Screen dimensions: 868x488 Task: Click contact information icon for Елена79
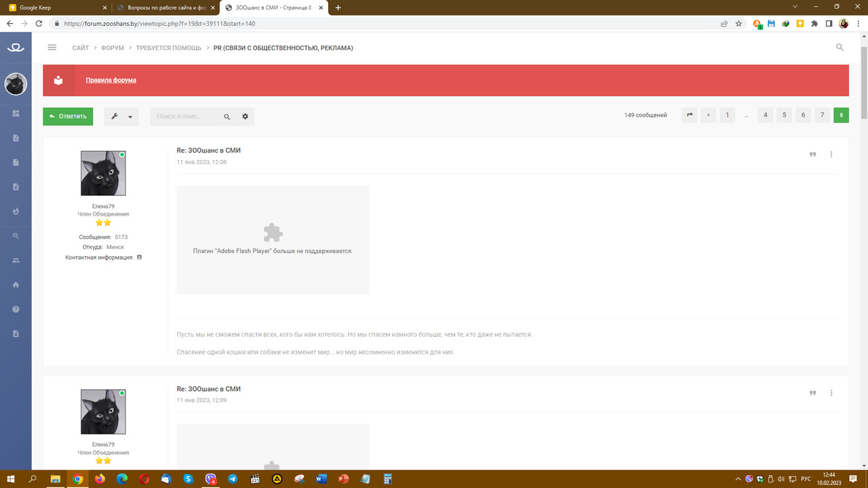(x=140, y=258)
